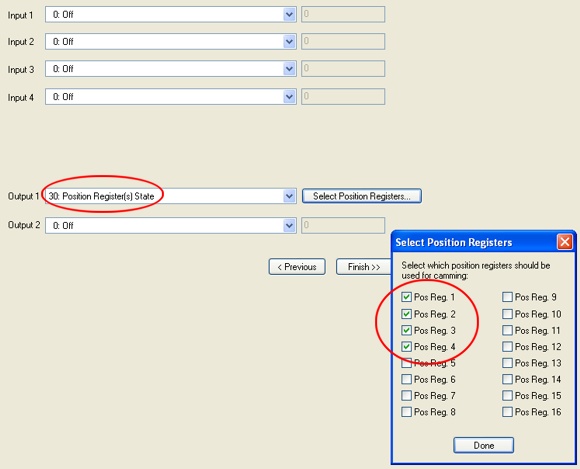Close the Select Position Registers dialog
580x469 pixels.
[x=565, y=242]
